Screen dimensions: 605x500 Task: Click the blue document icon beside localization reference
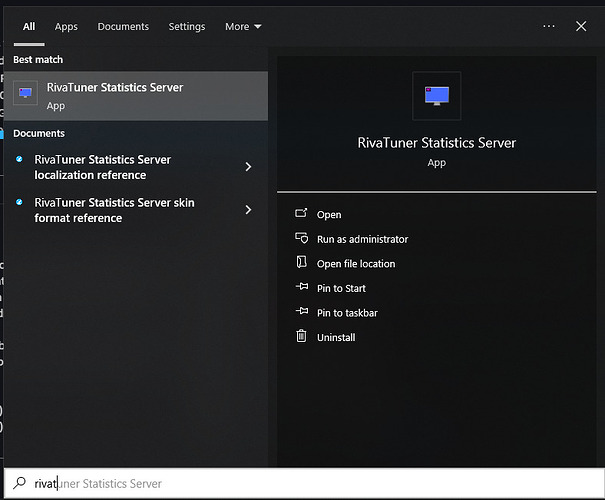(19, 159)
